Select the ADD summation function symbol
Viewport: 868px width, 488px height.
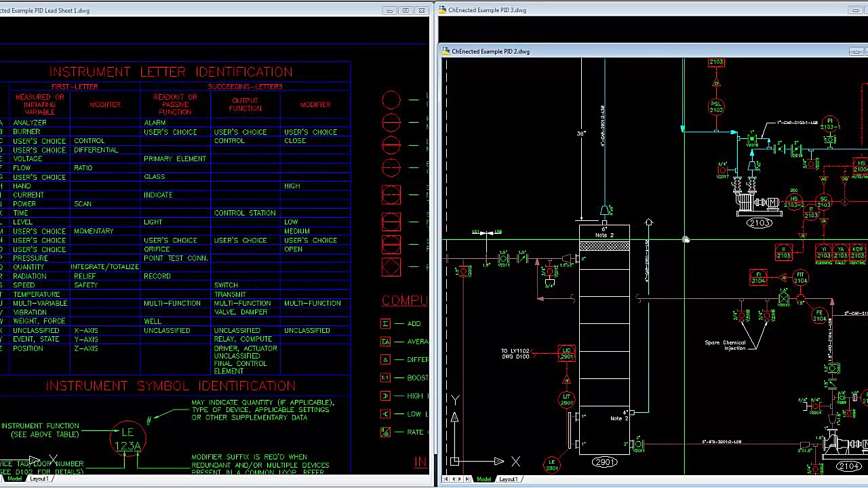coord(385,324)
